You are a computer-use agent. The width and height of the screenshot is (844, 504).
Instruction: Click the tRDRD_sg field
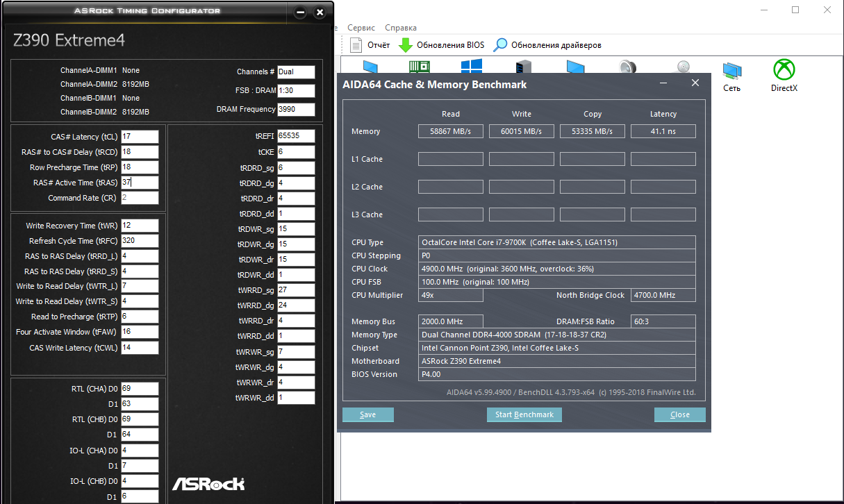[296, 168]
